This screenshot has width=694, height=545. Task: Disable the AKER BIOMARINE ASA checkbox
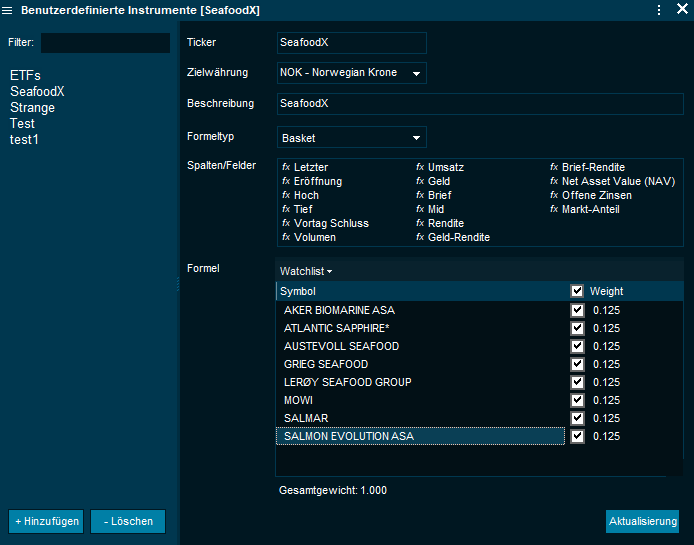pos(577,310)
